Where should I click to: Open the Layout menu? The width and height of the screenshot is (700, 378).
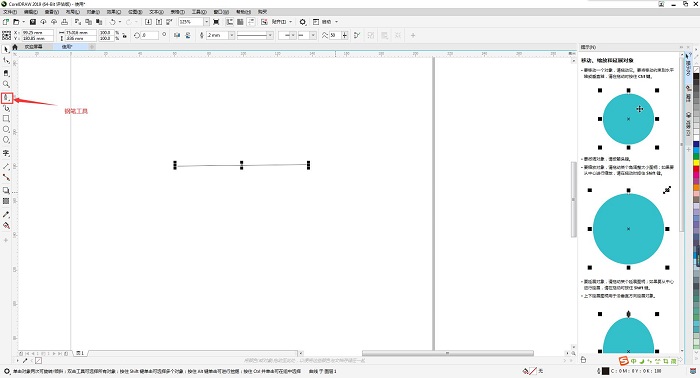(x=73, y=12)
